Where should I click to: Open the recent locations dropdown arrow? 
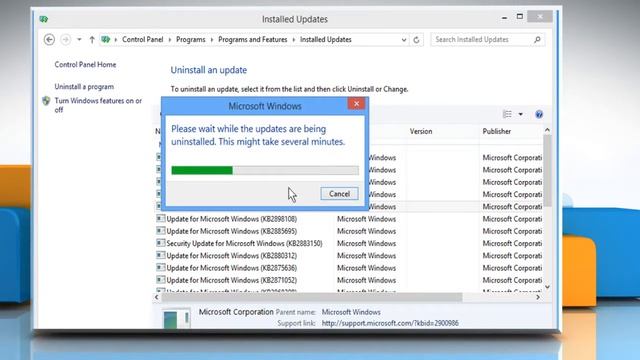pyautogui.click(x=79, y=40)
